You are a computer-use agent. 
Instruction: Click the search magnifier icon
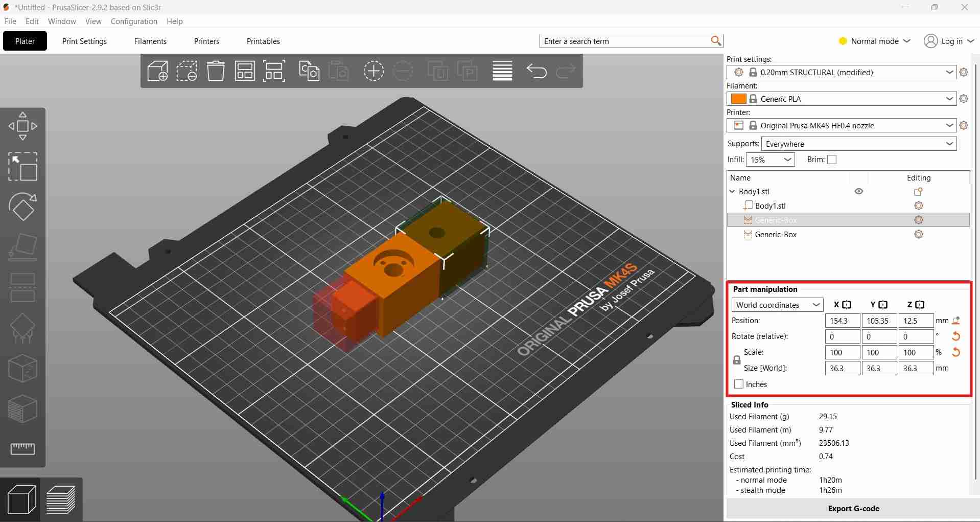click(716, 41)
